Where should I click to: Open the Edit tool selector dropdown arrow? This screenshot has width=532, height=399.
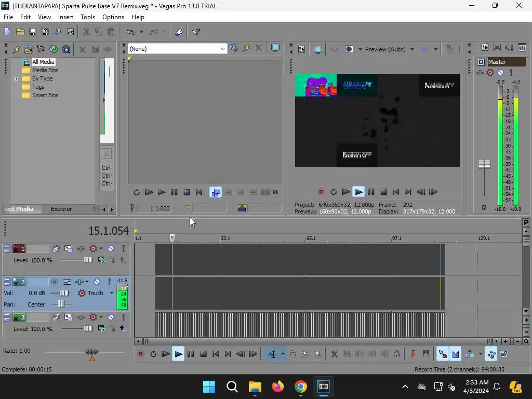[x=283, y=354]
